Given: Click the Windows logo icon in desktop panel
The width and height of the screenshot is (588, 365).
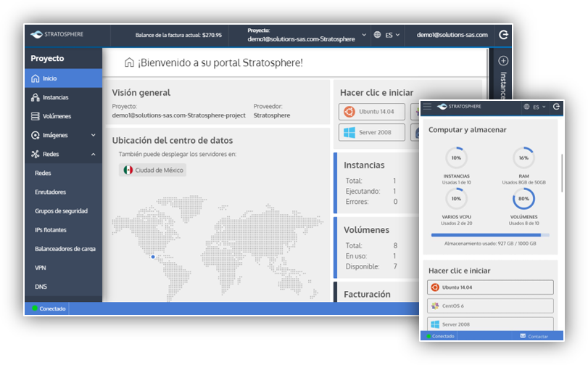Looking at the screenshot, I should (x=349, y=132).
